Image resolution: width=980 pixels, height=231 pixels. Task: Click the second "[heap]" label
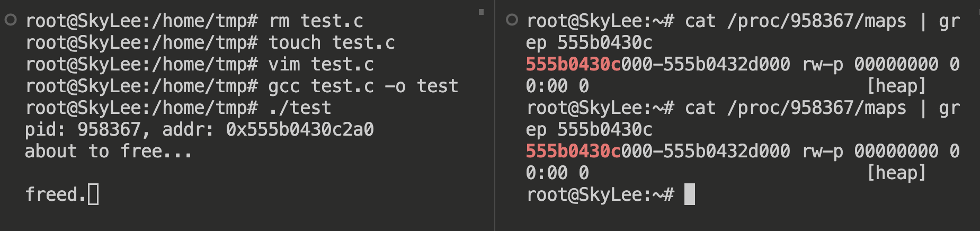tap(896, 173)
